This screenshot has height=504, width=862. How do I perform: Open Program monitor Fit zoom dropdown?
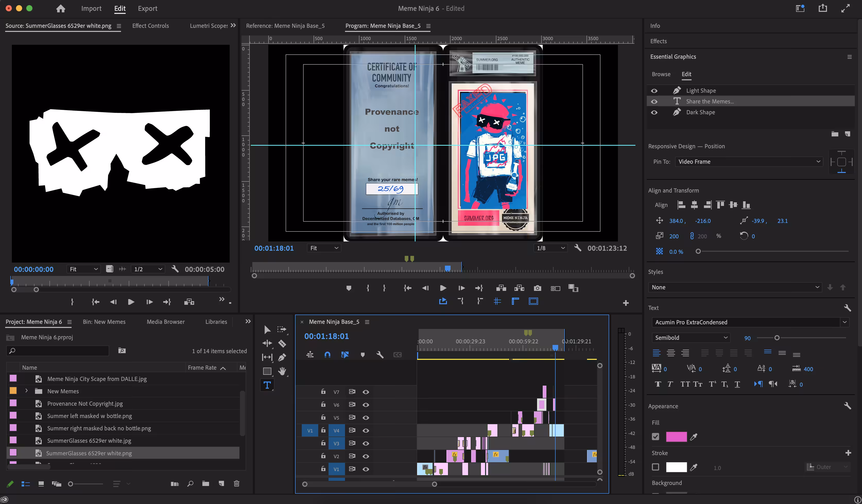click(x=324, y=248)
